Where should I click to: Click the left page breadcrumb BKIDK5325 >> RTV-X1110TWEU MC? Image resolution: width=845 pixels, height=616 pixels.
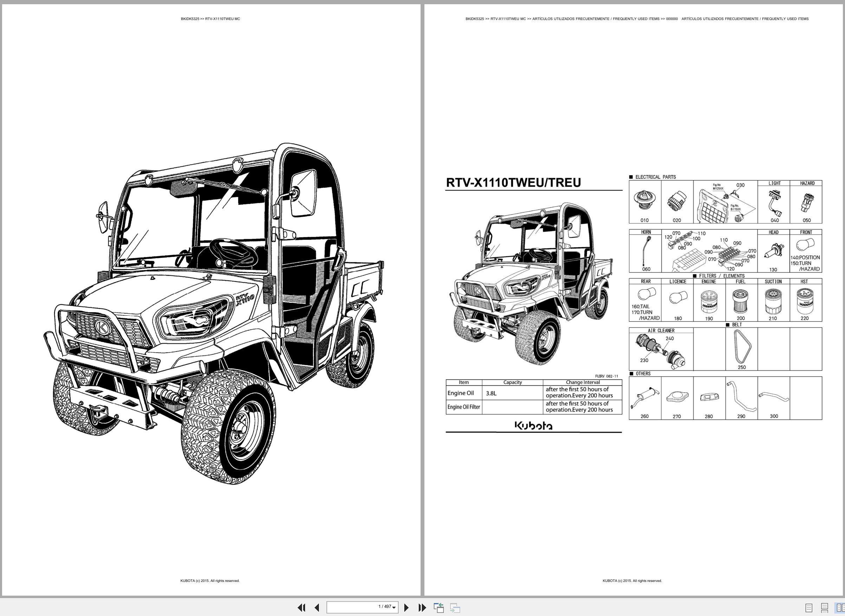210,19
